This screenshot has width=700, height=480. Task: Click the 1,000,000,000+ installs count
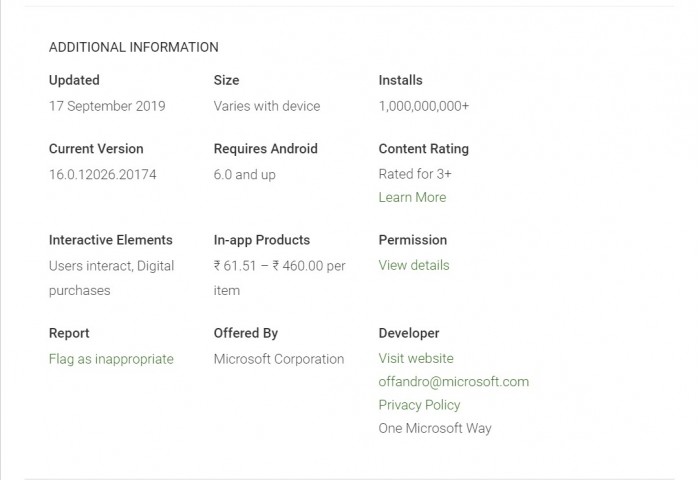[x=424, y=106]
